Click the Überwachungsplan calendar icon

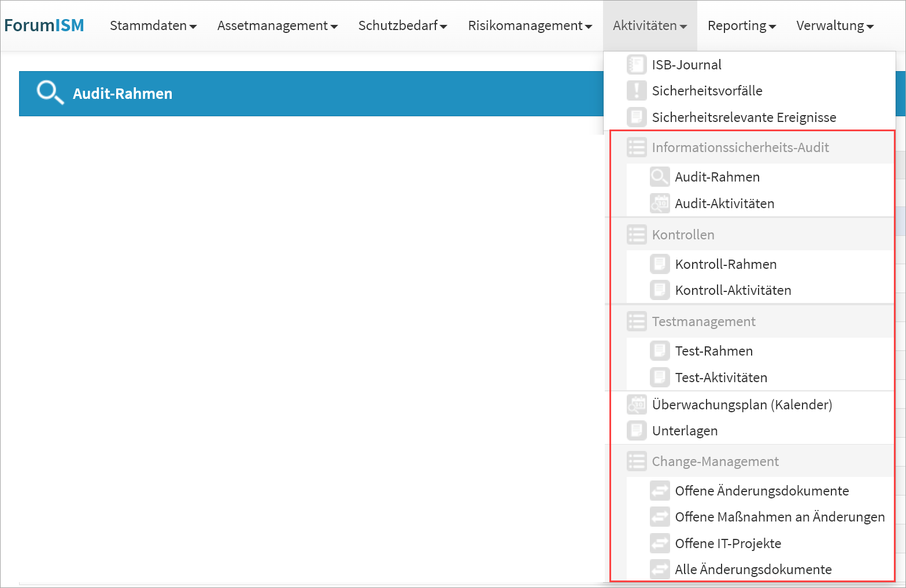[x=636, y=405]
